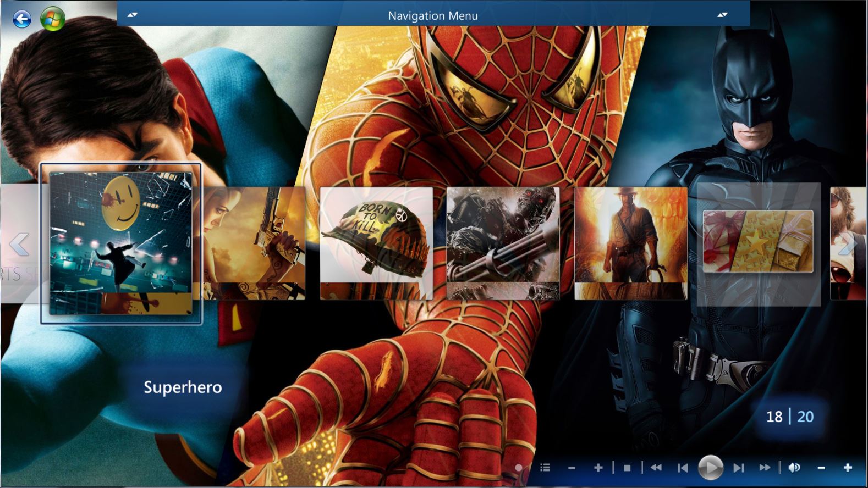Expand Navigation Menu using its left arrow
The width and height of the screenshot is (868, 488).
[x=132, y=15]
